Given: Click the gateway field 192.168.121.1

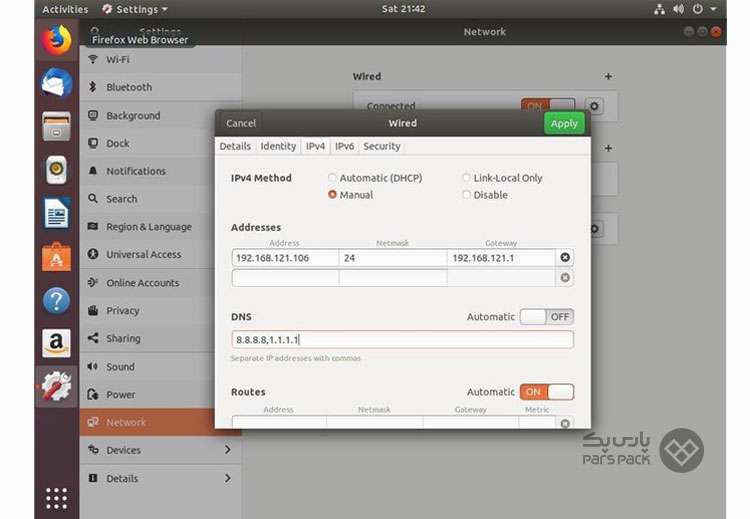Looking at the screenshot, I should pos(501,258).
